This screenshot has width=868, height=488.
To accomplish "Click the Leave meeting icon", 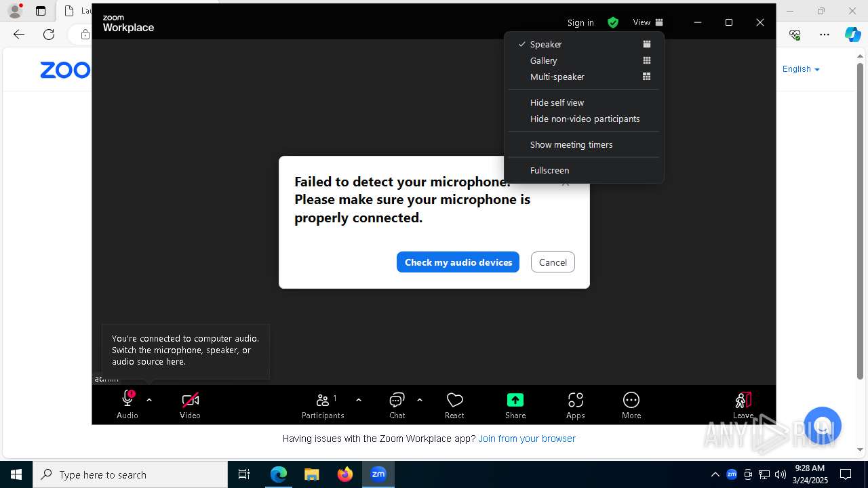I will point(743,405).
